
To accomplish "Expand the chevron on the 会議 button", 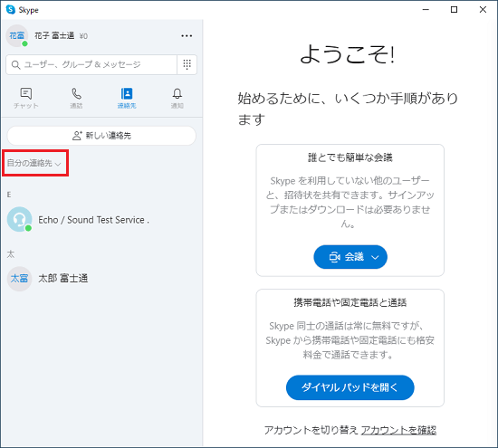I will point(375,257).
